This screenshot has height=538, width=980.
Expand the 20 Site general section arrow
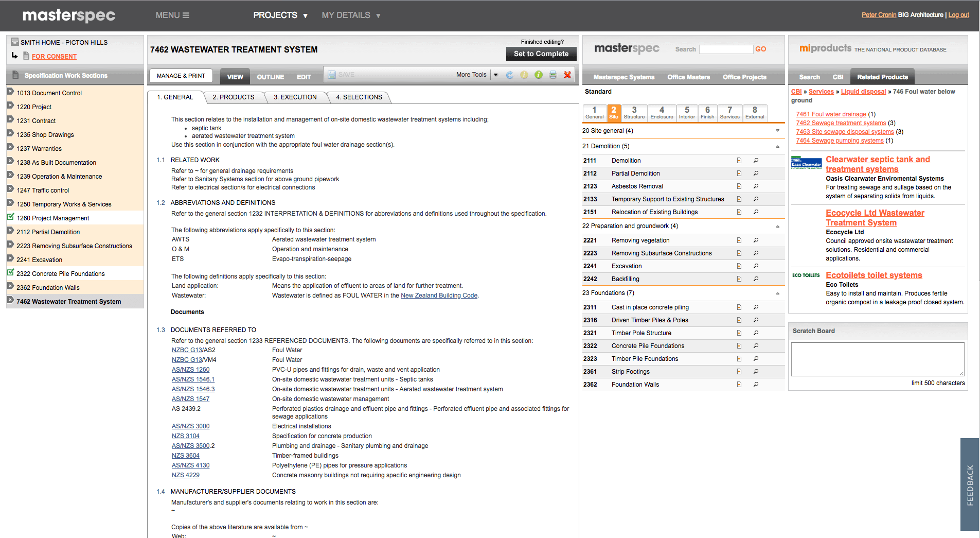pyautogui.click(x=777, y=131)
